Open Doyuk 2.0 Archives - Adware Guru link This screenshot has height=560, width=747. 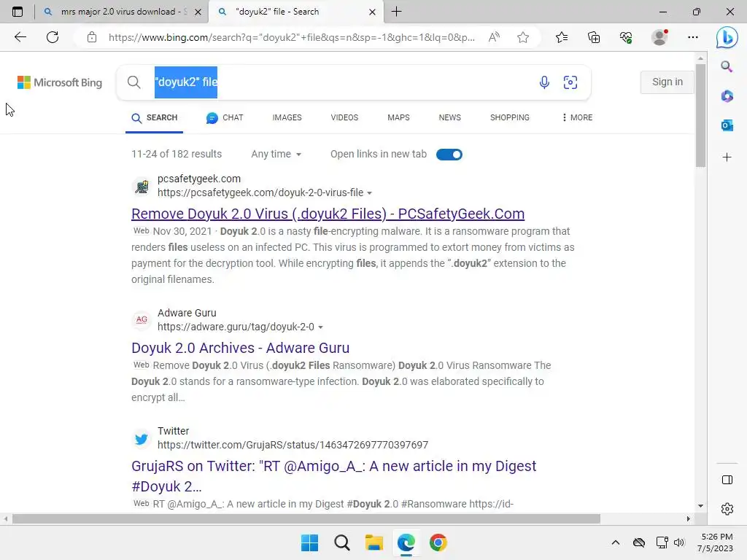tap(240, 348)
